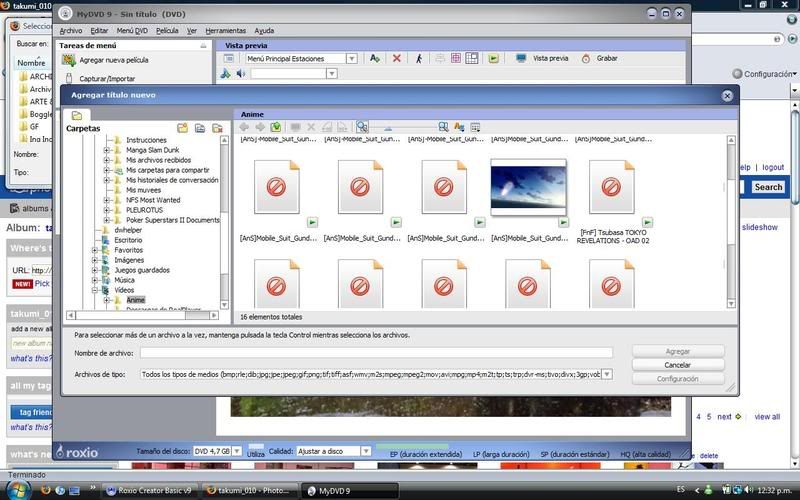Expand the Anime folder node
The image size is (800, 500).
click(107, 300)
